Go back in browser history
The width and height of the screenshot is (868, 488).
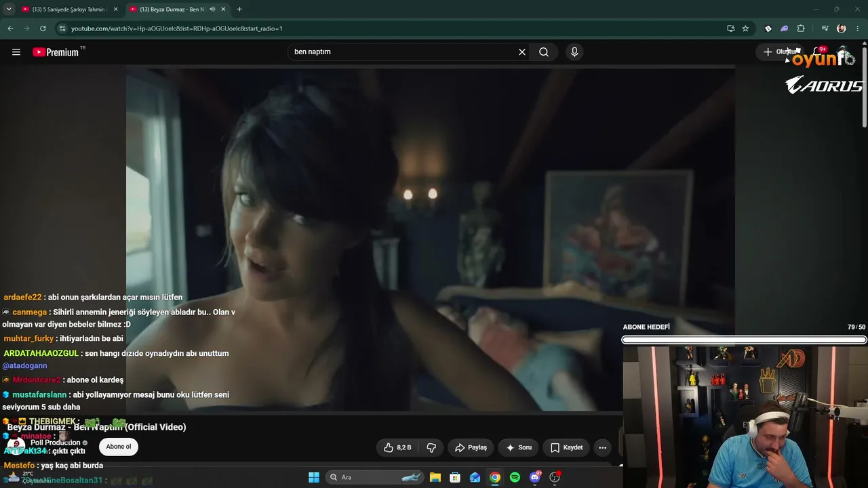tap(10, 28)
